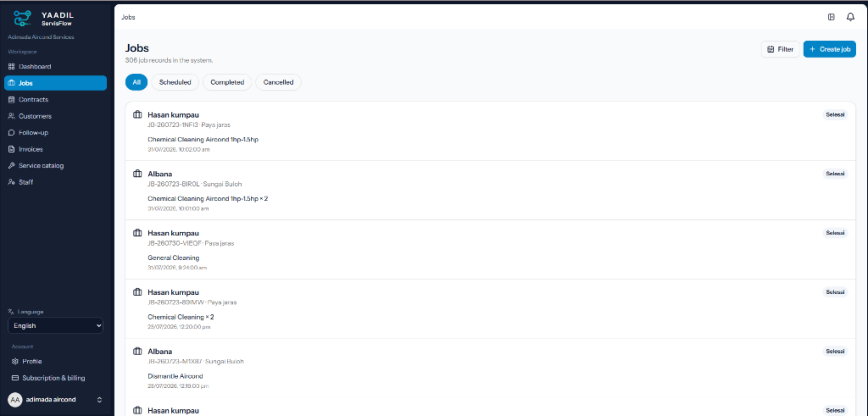Click the timestamp '31/07/2026, 10:02:00 am'
The image size is (868, 416).
(179, 149)
